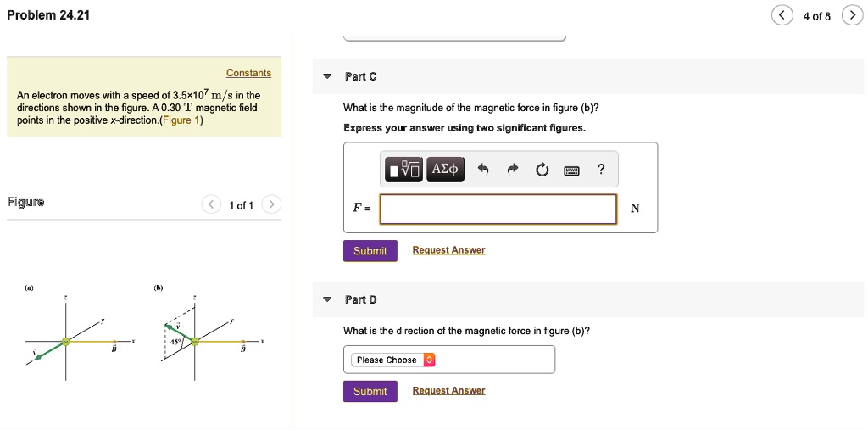Viewport: 868px width, 430px height.
Task: Open the Greek symbols palette
Action: [444, 170]
